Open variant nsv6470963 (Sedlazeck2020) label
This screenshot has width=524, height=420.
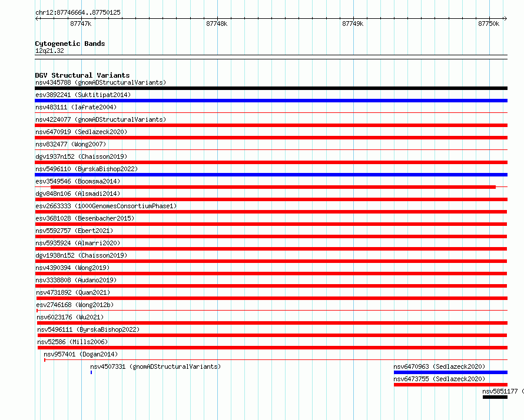[439, 366]
